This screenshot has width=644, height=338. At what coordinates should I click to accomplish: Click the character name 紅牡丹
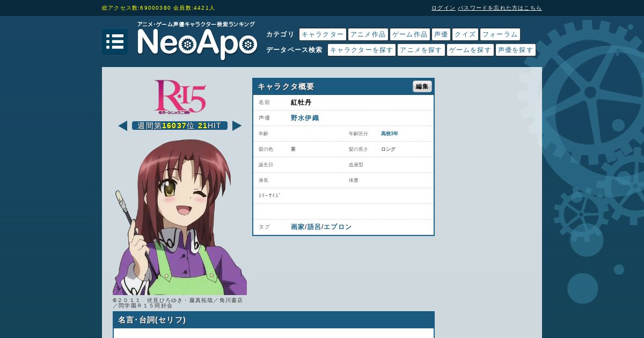pos(301,102)
